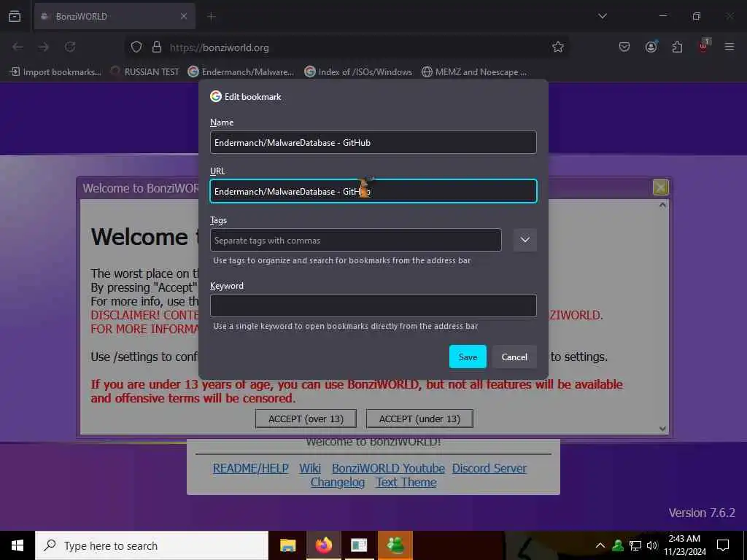This screenshot has height=560, width=747.
Task: Open network status tray icon
Action: (x=635, y=545)
